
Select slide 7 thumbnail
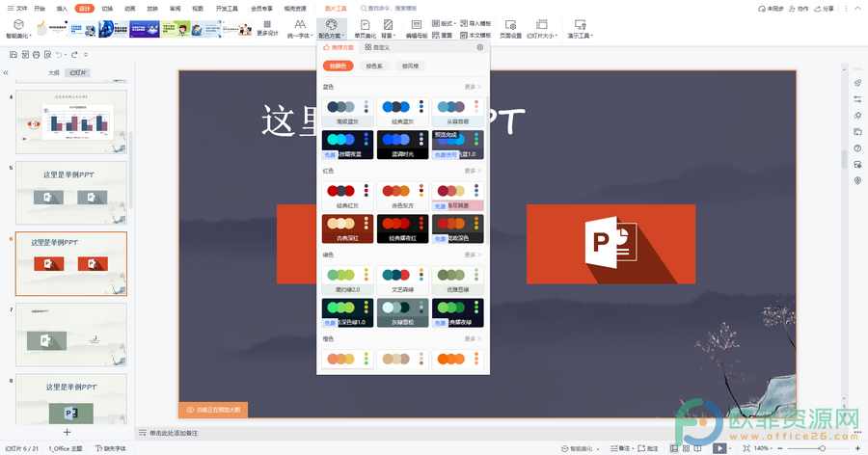pos(70,335)
